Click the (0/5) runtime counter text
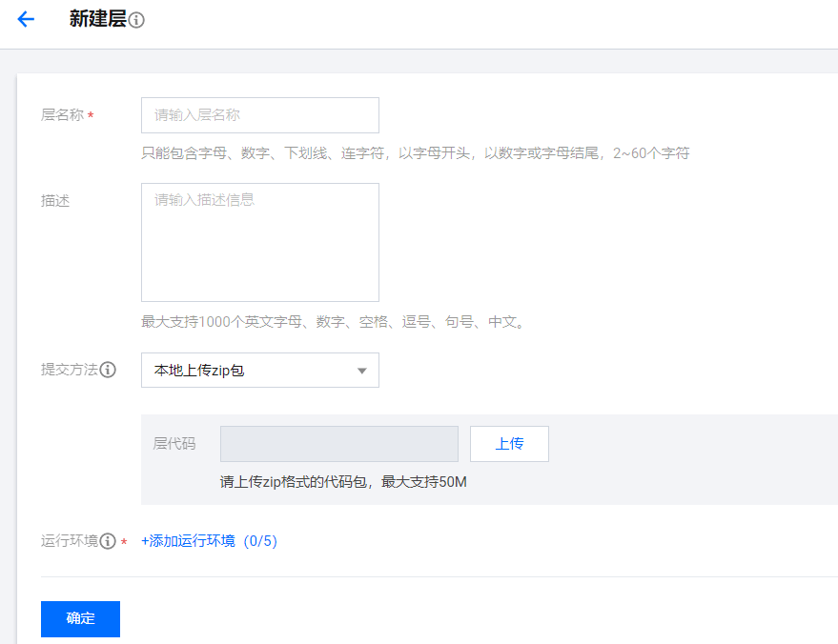This screenshot has width=838, height=644. pyautogui.click(x=260, y=540)
